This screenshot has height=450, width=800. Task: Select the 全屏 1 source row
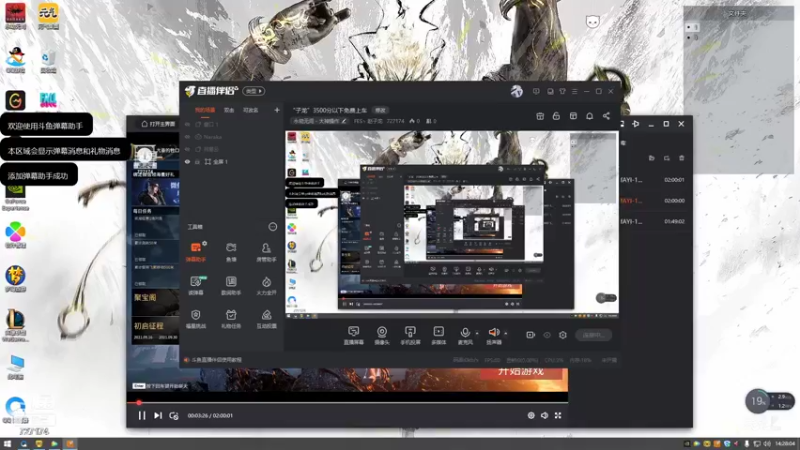(x=231, y=162)
